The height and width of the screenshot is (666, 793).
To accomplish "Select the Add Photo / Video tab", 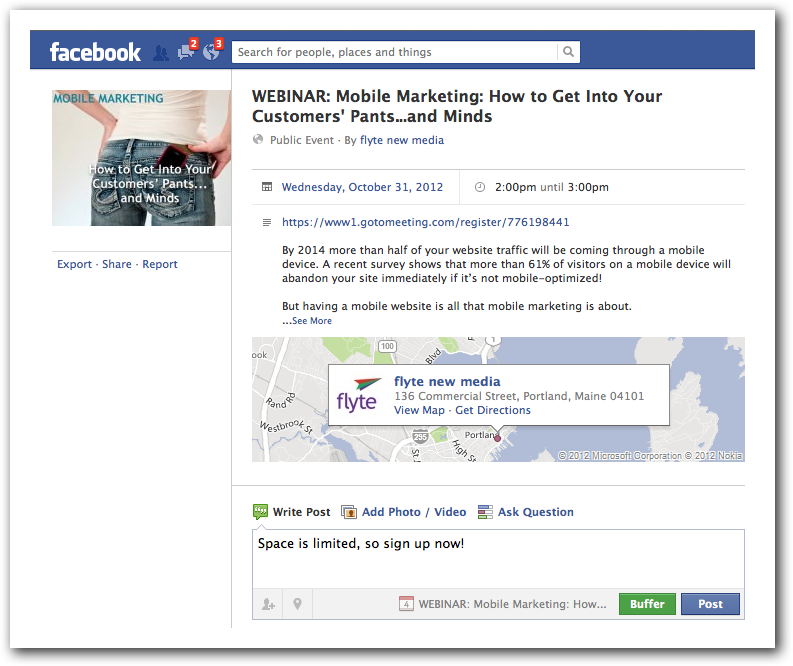I will [x=404, y=512].
